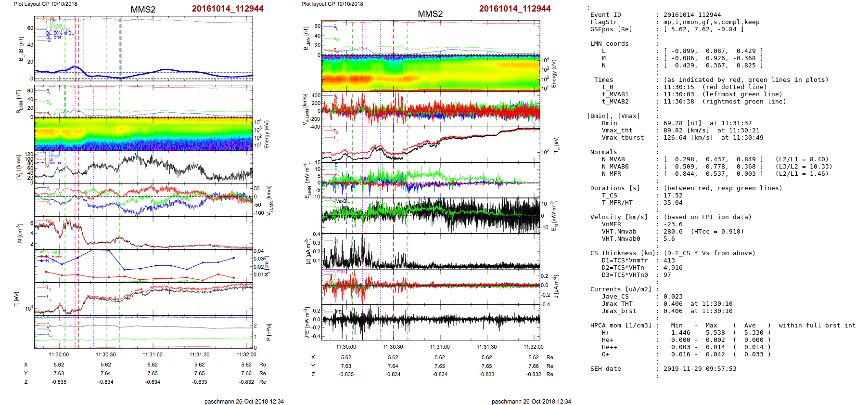This screenshot has height=405, width=868.
Task: Click 'Plot Layout GP 19/10/2018' above the left plot
Action: [x=45, y=4]
